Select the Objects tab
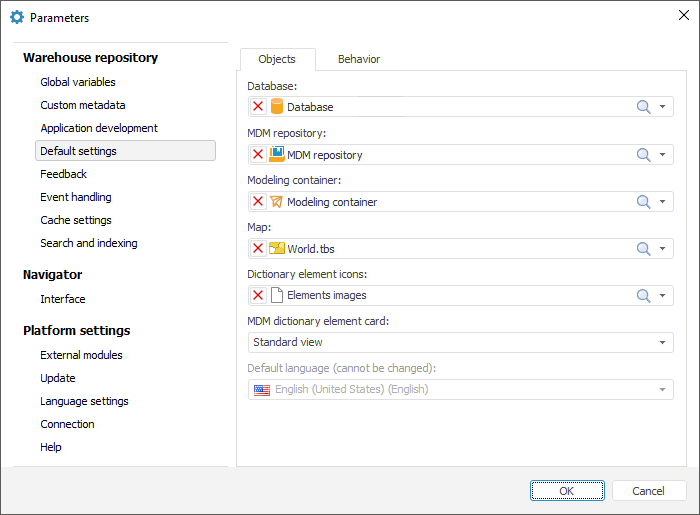700x515 pixels. click(277, 59)
